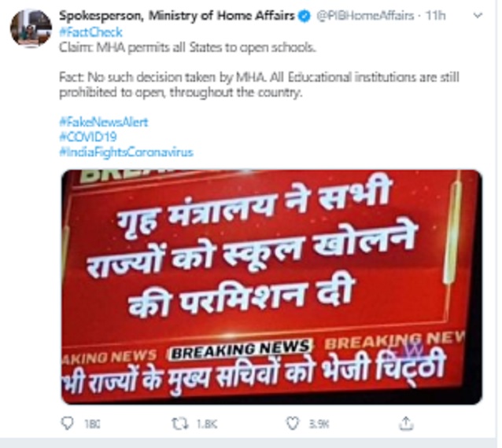Click the tweet text about MHA claim

click(x=187, y=48)
